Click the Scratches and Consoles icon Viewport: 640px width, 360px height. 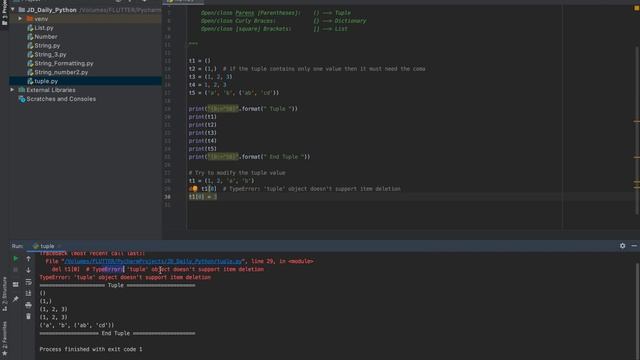point(22,99)
